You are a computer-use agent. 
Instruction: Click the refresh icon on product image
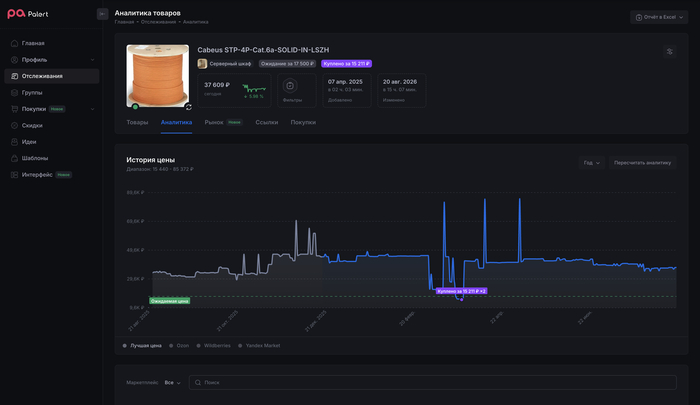188,107
